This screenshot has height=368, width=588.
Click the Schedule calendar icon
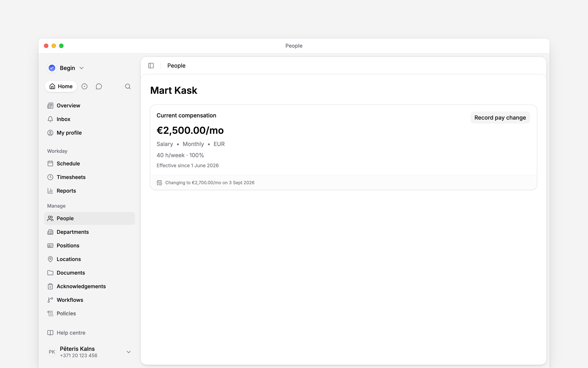(x=50, y=164)
